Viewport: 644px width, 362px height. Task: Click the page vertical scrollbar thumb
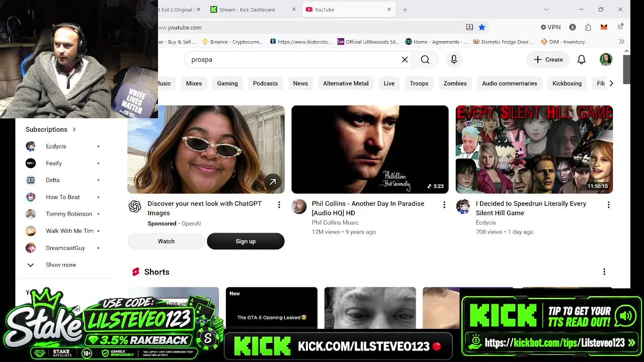[626, 70]
